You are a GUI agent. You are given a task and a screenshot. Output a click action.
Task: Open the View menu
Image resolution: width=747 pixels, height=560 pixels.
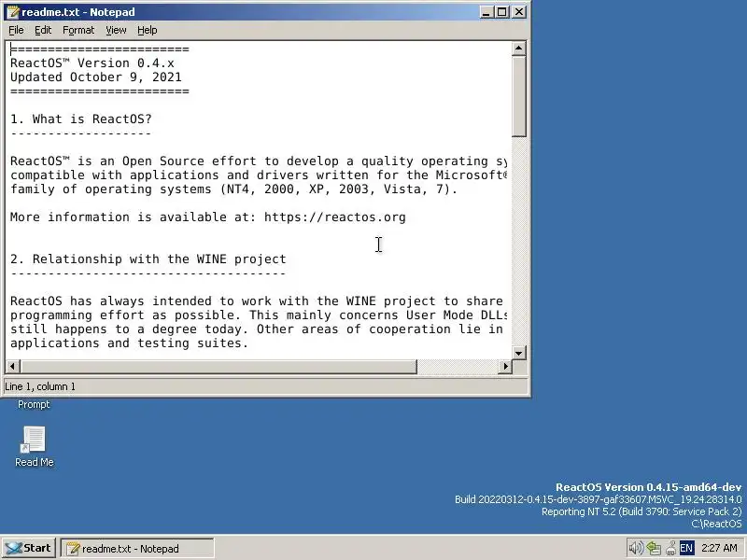[x=116, y=30]
